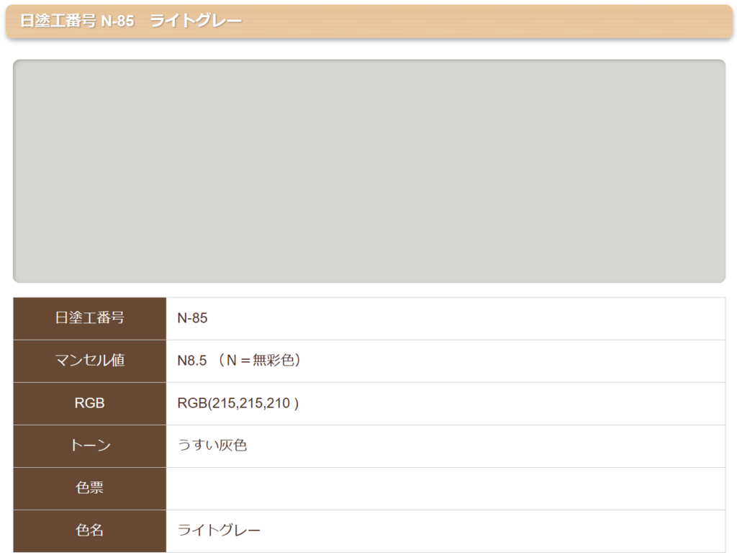Click the empty 色票 value cell
The height and width of the screenshot is (560, 737).
[445, 488]
